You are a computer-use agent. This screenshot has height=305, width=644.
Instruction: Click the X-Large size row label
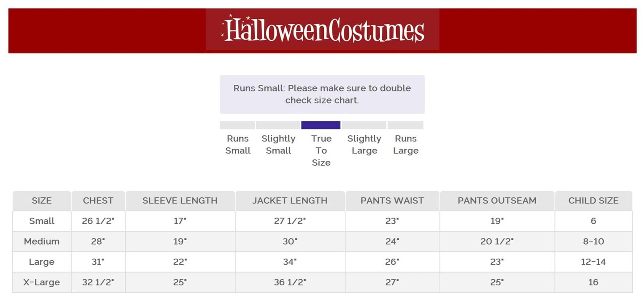(42, 283)
